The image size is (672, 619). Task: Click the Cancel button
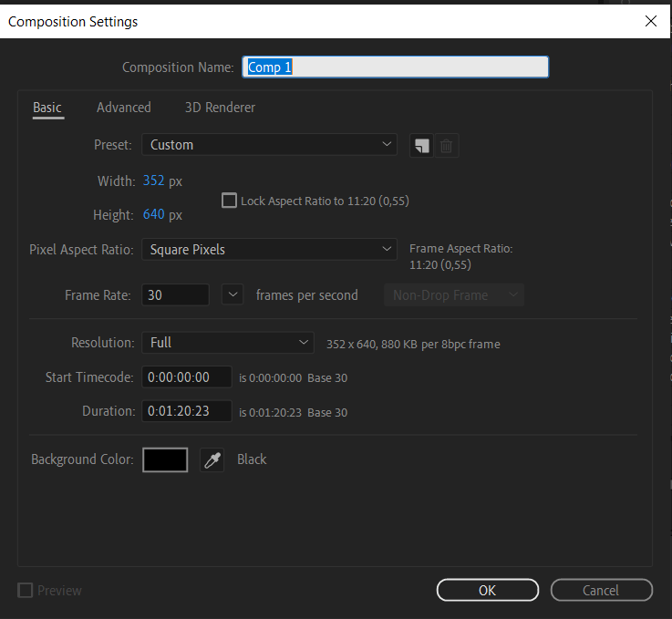(601, 591)
